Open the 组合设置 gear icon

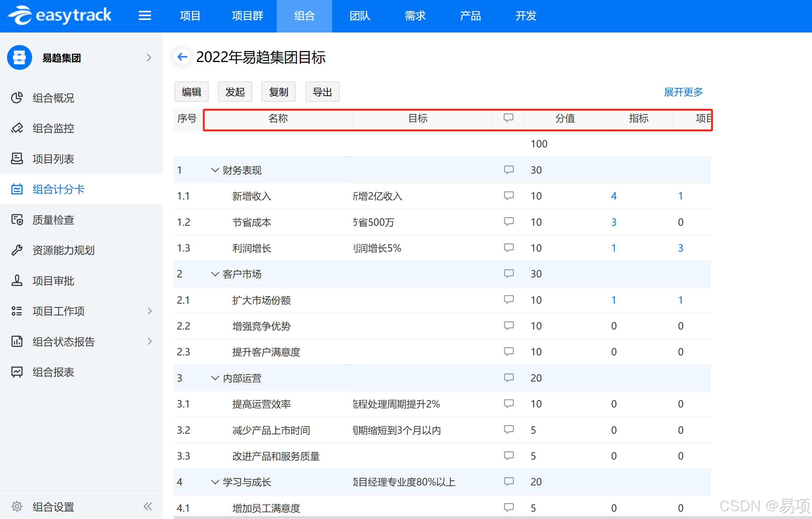coord(17,506)
